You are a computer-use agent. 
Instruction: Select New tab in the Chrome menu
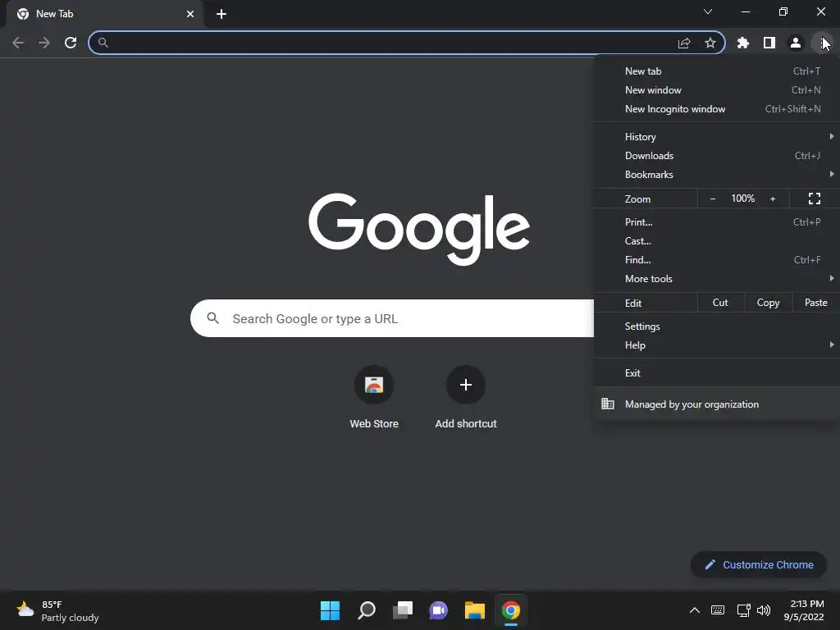point(717,71)
